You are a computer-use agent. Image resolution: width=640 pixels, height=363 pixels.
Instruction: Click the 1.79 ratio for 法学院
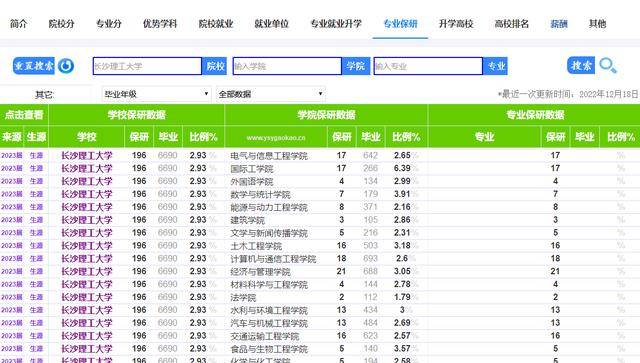402,297
